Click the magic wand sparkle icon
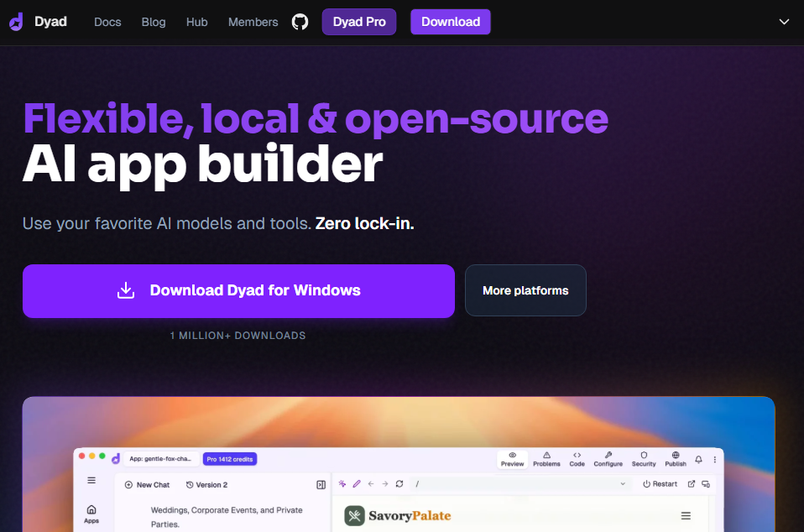Screen dimensions: 804x532 click(342, 484)
